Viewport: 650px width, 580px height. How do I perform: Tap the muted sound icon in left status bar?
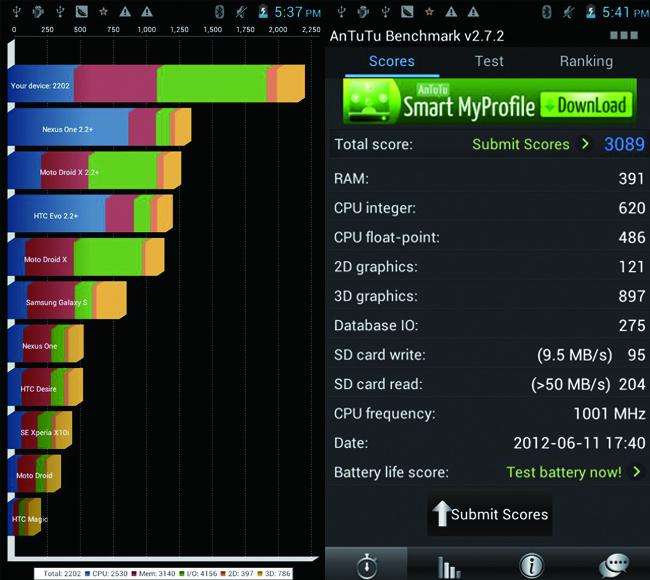point(240,12)
